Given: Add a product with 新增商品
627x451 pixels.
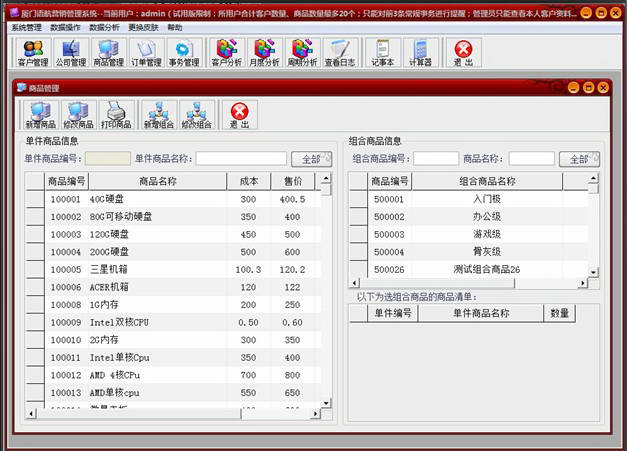Looking at the screenshot, I should (x=41, y=115).
